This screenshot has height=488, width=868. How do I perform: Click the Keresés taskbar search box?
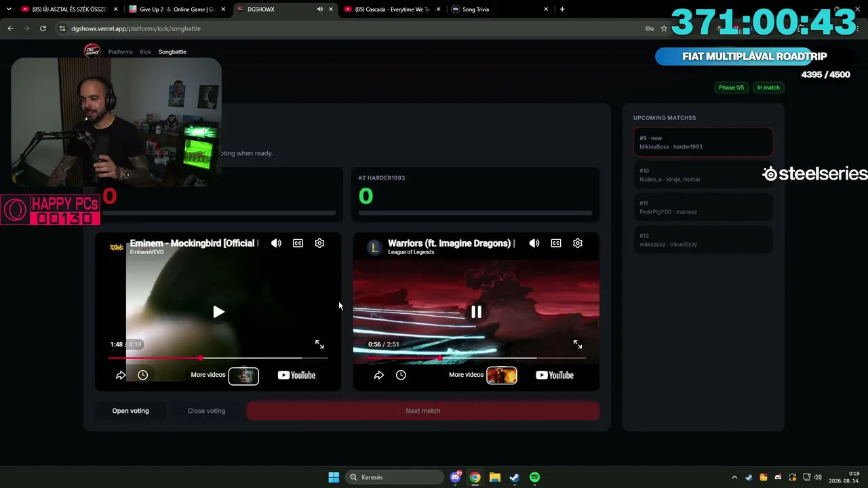pos(393,477)
